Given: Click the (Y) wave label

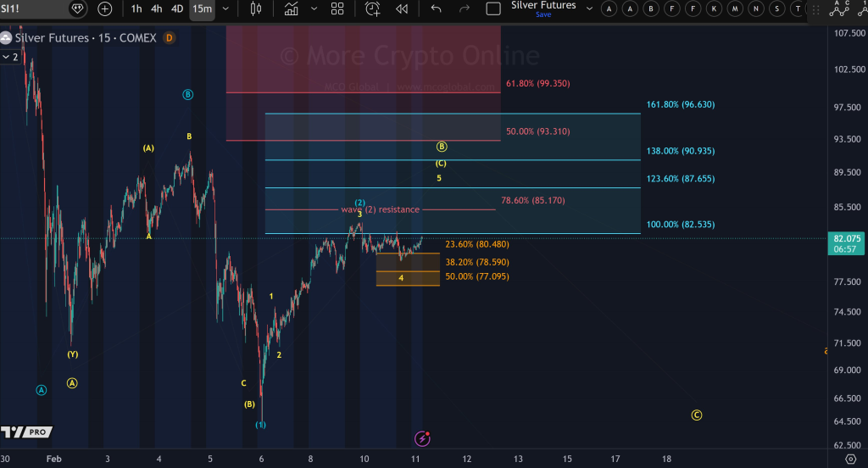Looking at the screenshot, I should [73, 354].
